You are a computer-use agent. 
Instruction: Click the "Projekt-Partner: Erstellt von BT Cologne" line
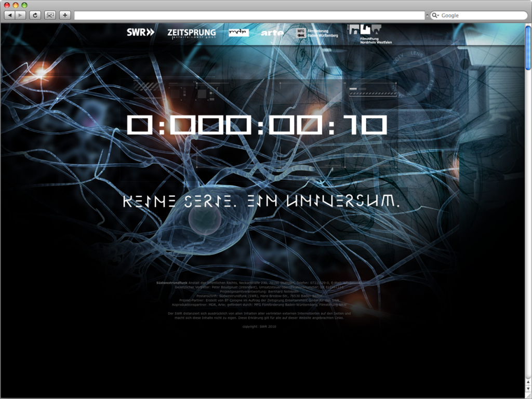260,300
